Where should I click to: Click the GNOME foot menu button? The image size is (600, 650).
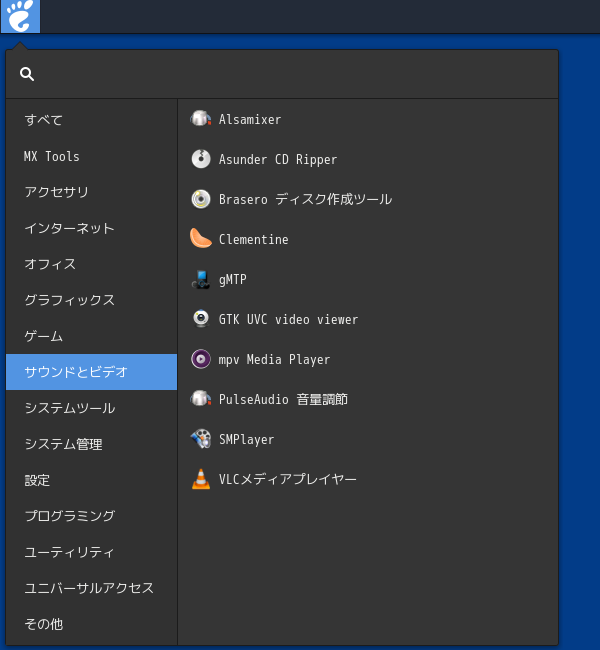[x=20, y=16]
